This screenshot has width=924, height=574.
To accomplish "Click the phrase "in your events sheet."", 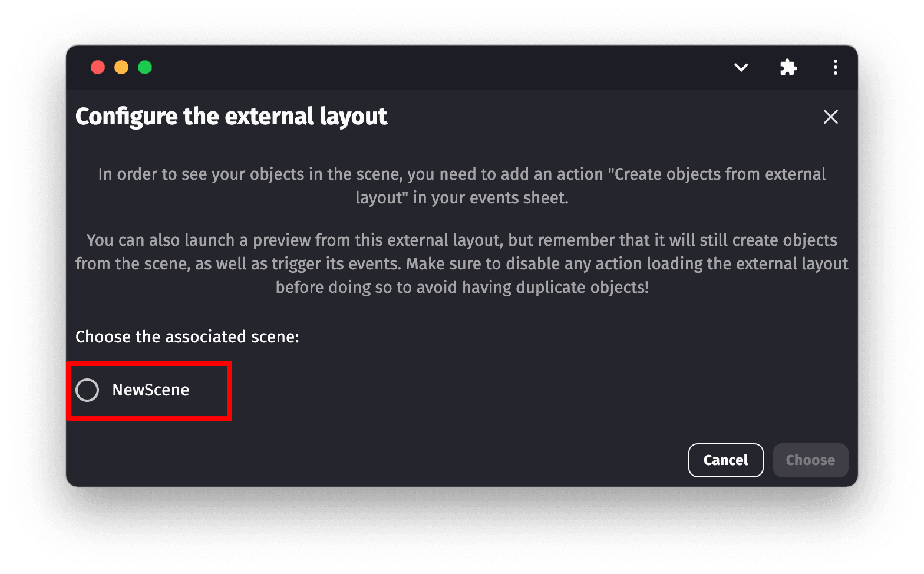I will (490, 198).
